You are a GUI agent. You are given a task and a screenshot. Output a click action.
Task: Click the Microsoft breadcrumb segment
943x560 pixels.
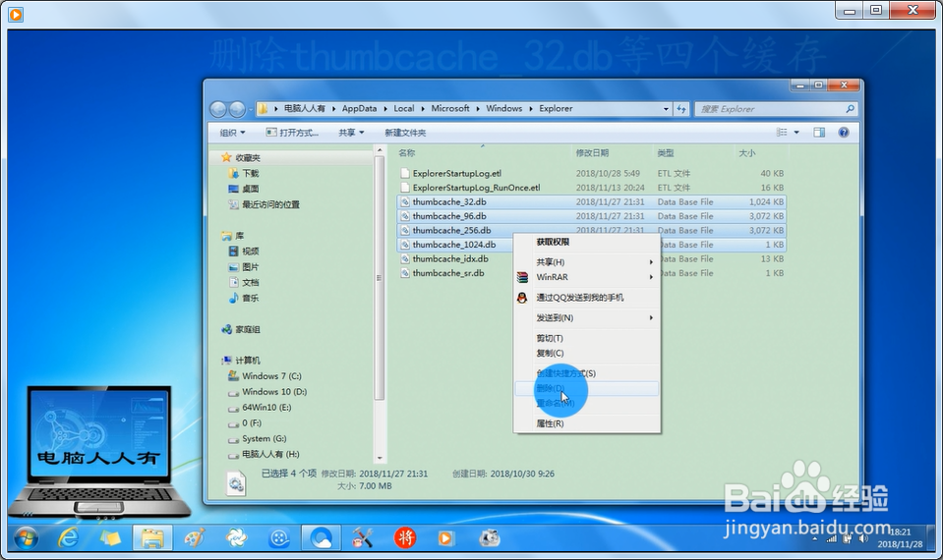click(449, 108)
